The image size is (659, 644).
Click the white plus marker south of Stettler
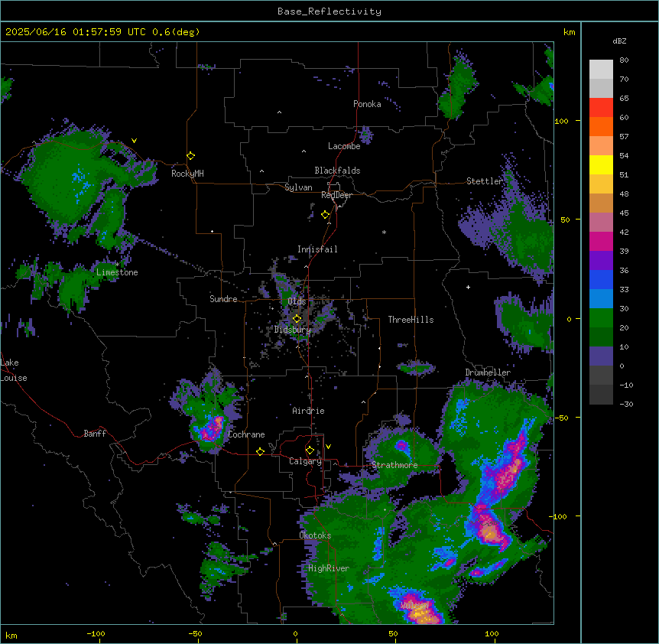click(x=468, y=287)
